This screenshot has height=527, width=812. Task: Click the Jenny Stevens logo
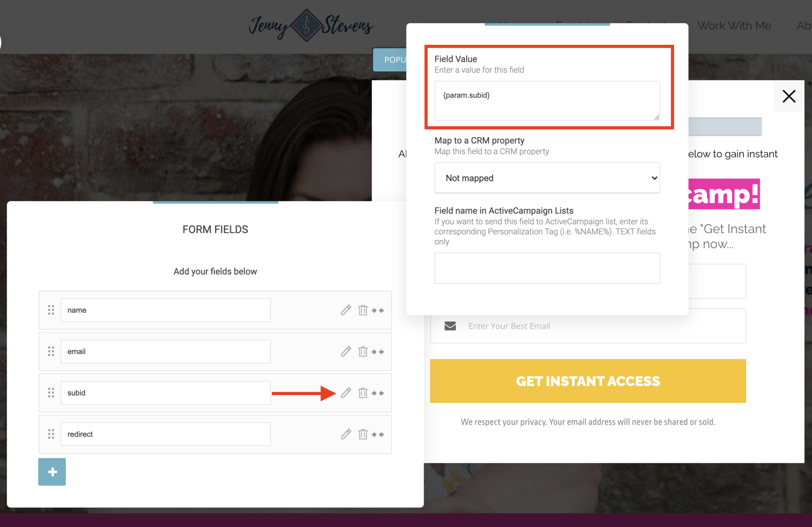(x=311, y=25)
